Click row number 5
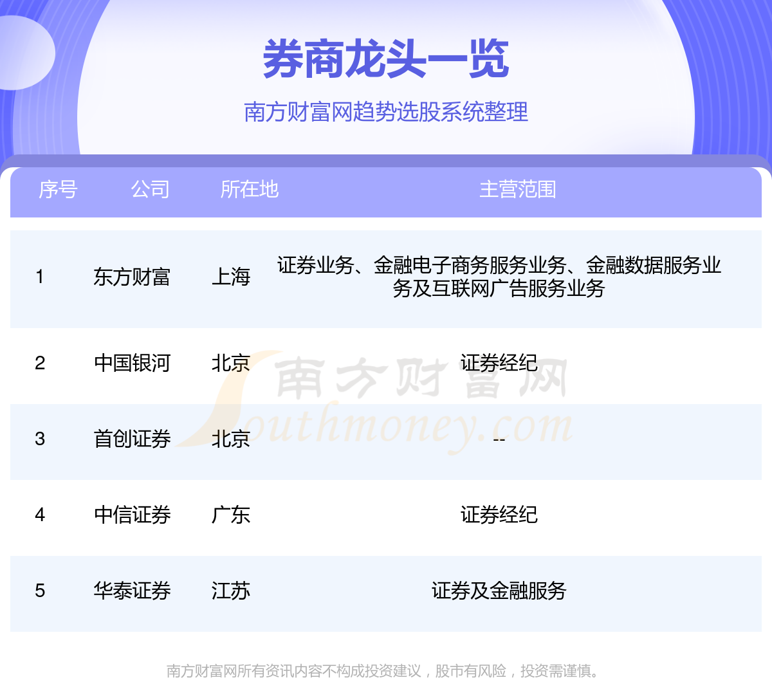 point(40,591)
